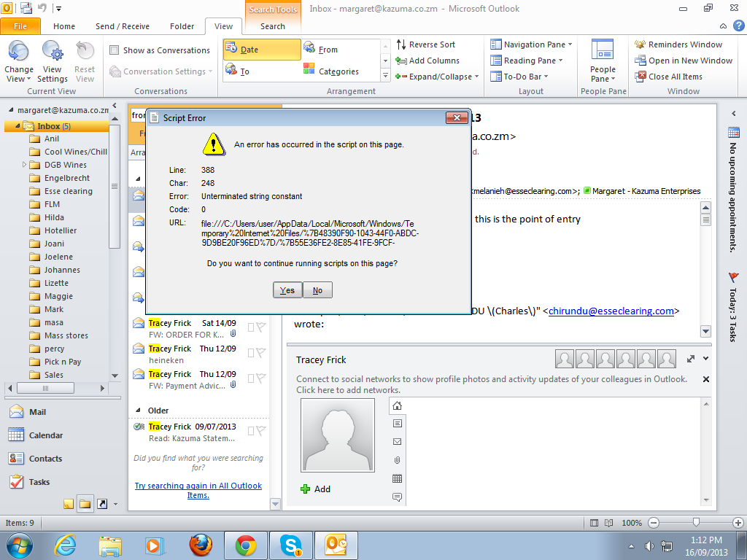The image size is (747, 560).
Task: Select the View ribbon tab
Action: [x=223, y=26]
